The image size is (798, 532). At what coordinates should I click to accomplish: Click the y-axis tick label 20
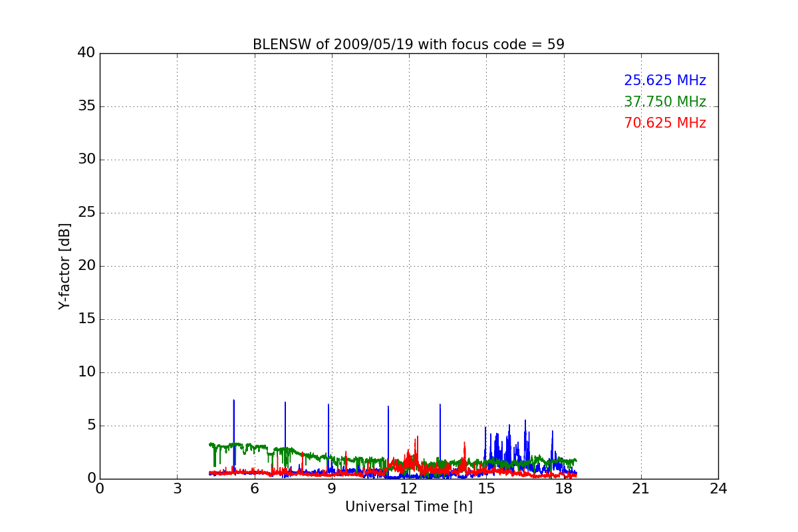[x=86, y=266]
